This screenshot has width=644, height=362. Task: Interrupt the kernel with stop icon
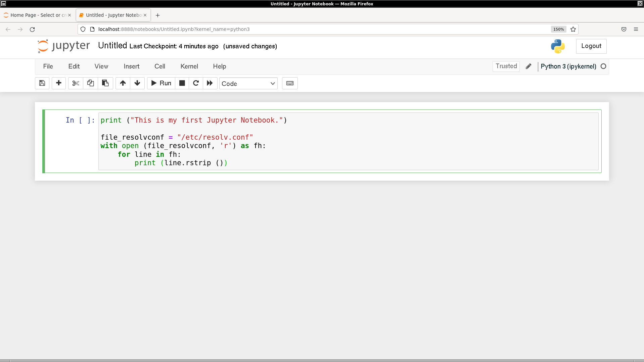[182, 83]
